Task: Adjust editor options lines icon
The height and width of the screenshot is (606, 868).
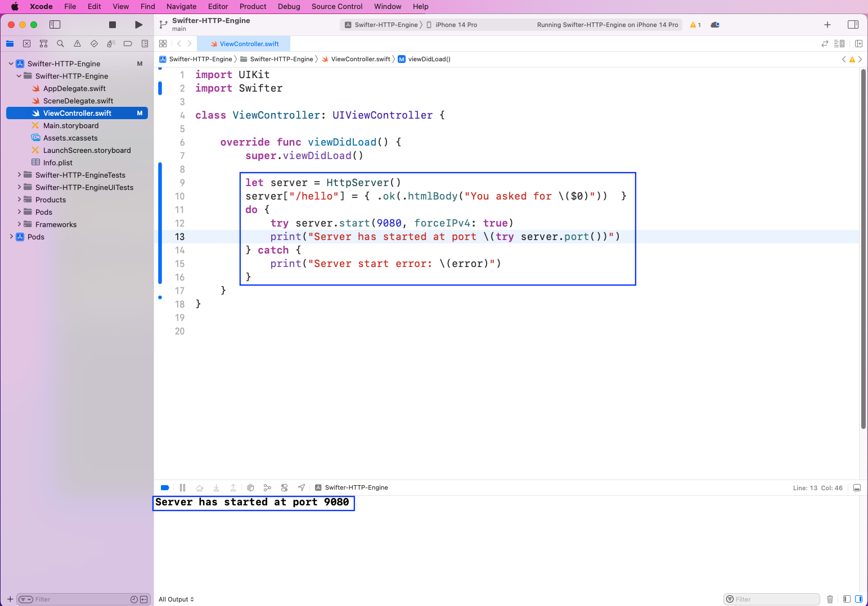Action: pos(839,44)
